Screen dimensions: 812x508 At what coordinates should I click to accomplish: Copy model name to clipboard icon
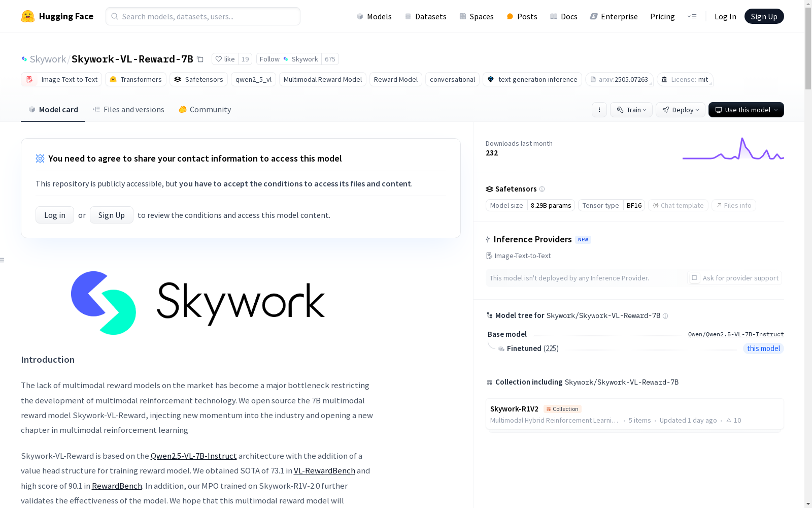[200, 59]
